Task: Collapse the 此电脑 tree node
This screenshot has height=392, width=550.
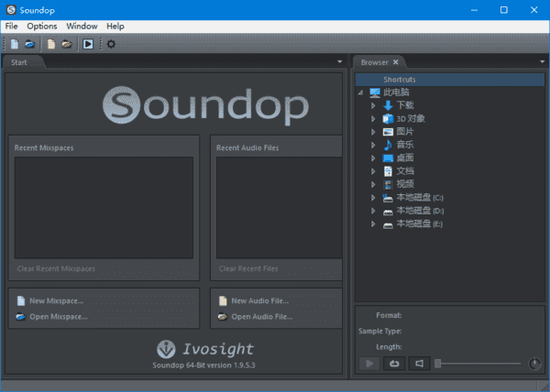Action: (360, 93)
